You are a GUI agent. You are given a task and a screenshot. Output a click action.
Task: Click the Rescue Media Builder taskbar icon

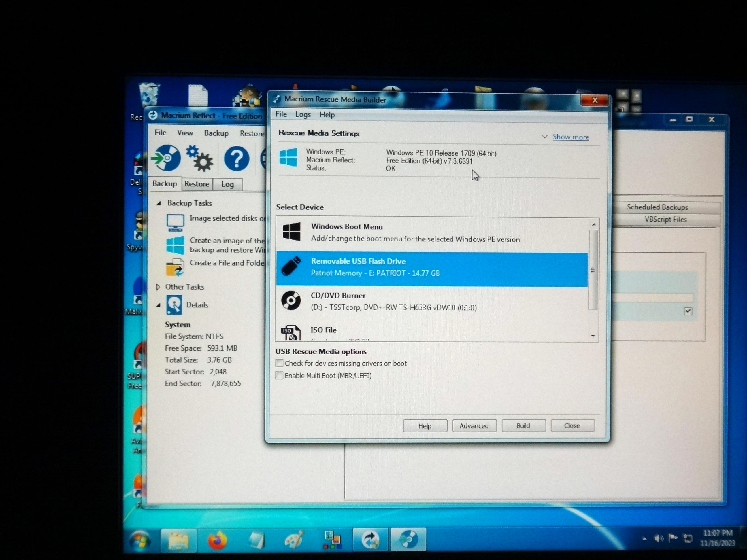pos(408,540)
